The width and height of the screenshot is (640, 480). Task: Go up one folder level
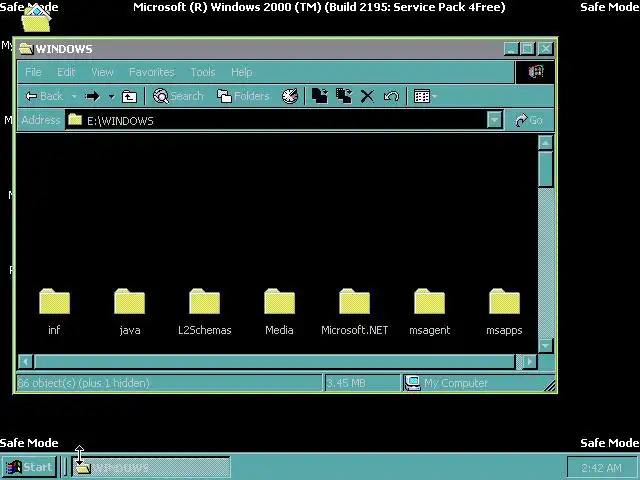tap(129, 96)
